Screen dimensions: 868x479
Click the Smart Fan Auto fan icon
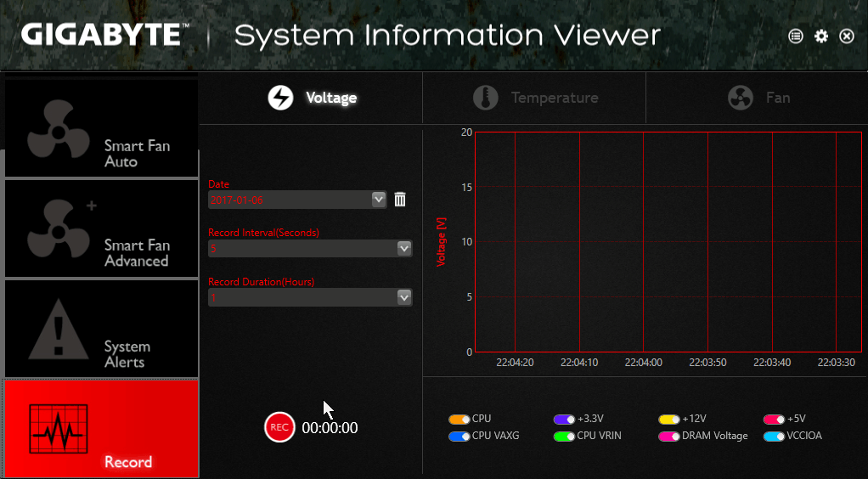(58, 130)
